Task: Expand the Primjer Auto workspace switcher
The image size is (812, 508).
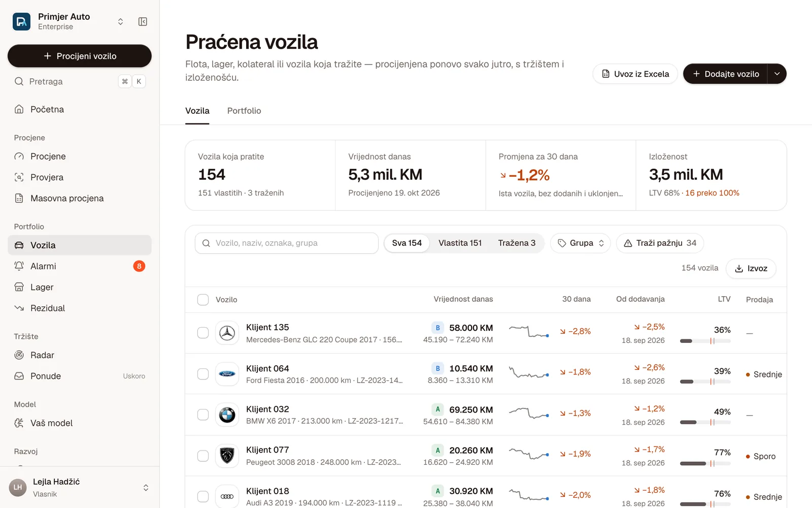Action: coord(120,21)
